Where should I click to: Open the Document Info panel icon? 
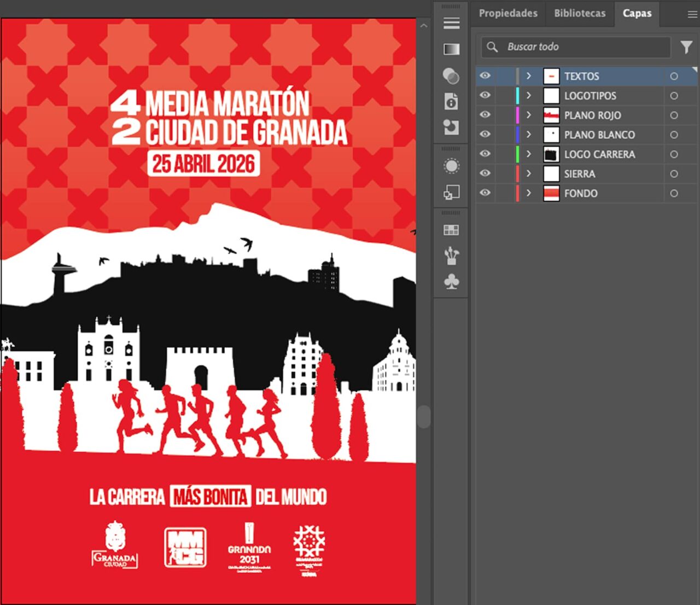click(451, 101)
